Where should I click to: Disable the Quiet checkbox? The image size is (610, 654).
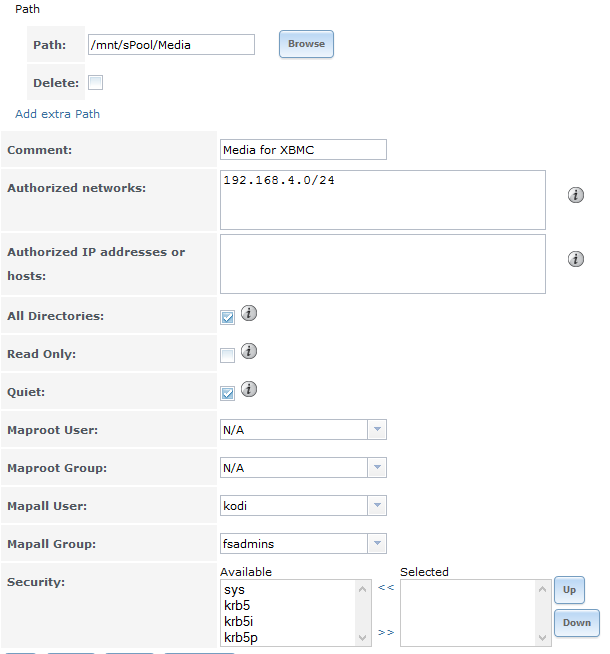coord(227,393)
